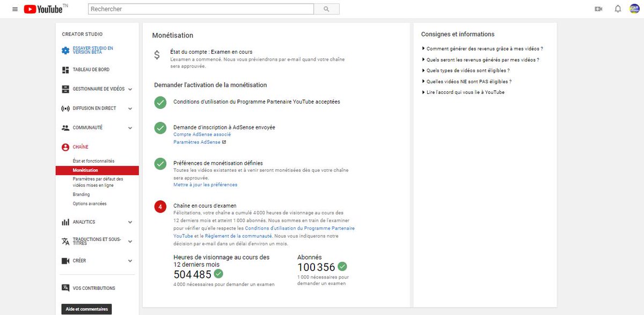Click the dollar sign account status icon

157,55
